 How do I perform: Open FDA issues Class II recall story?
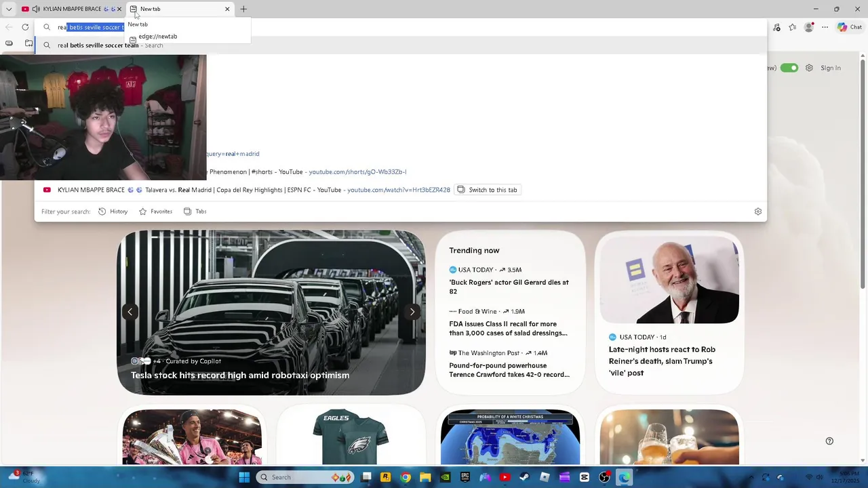(x=509, y=329)
